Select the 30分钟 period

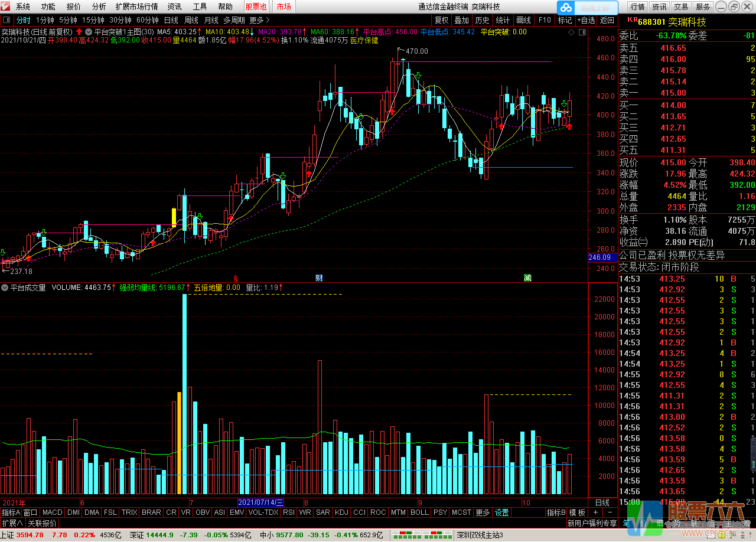[x=120, y=20]
